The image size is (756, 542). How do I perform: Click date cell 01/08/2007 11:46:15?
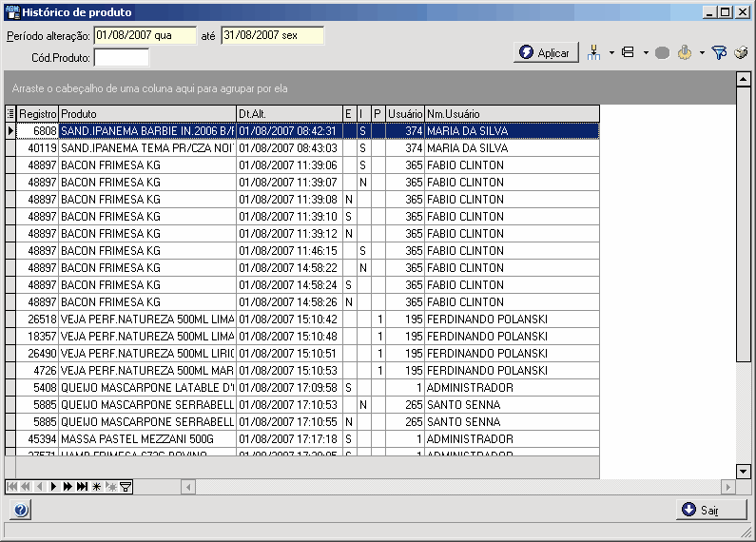pyautogui.click(x=289, y=251)
